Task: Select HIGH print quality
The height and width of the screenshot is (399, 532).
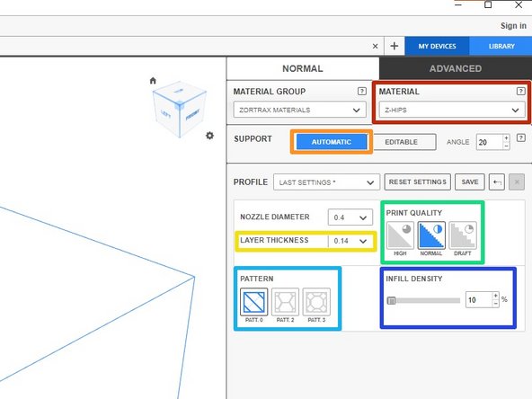Action: [400, 235]
